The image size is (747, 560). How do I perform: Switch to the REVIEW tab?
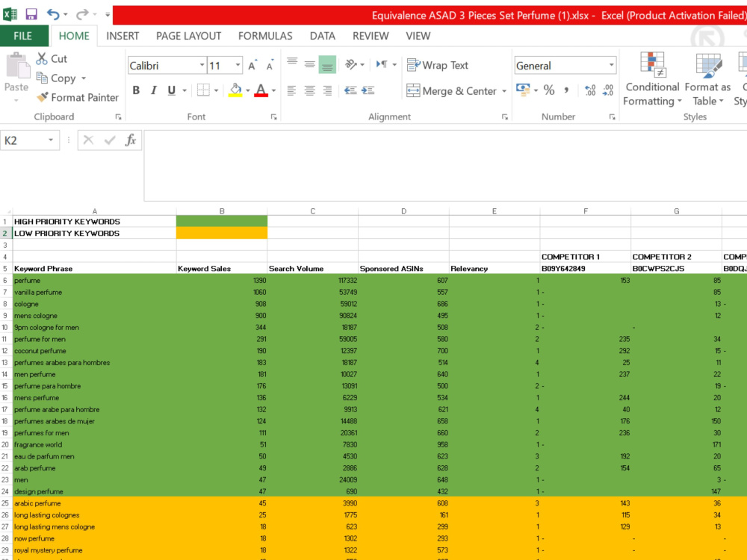tap(371, 36)
